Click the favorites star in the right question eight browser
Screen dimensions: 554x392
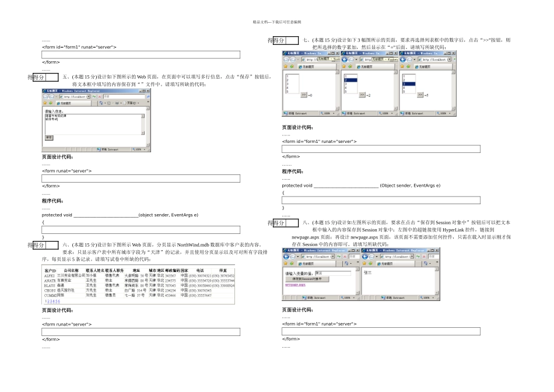click(x=364, y=263)
